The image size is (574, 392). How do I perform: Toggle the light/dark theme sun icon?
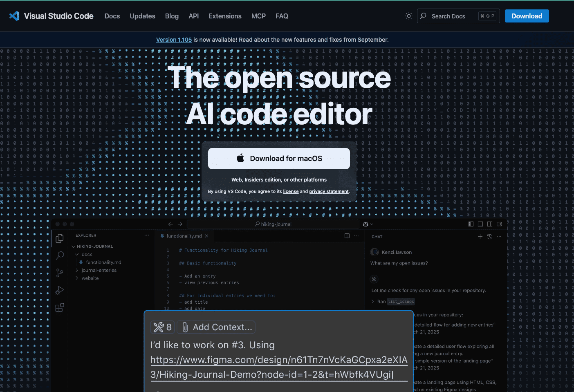tap(408, 16)
